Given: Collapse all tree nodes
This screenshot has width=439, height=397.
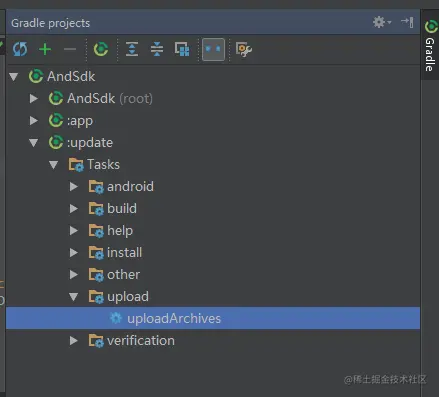Looking at the screenshot, I should point(157,49).
